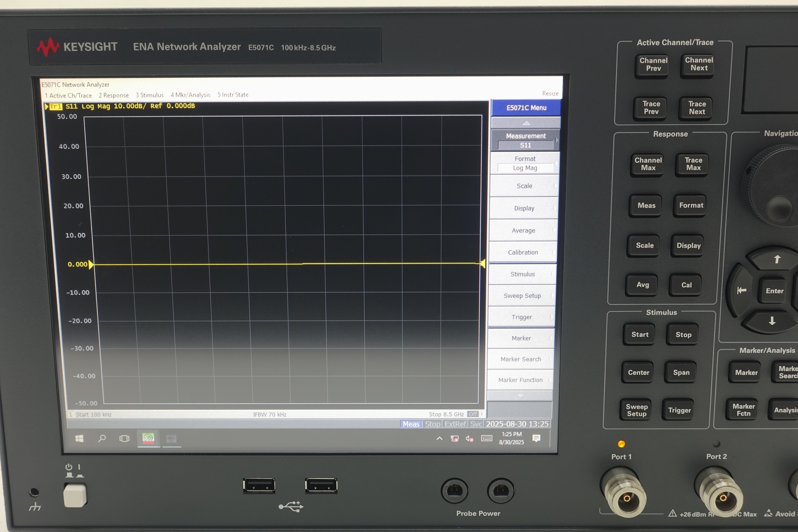Unmute audio via the speaker tray icon
Viewport: 798px width, 532px height.
[x=469, y=439]
